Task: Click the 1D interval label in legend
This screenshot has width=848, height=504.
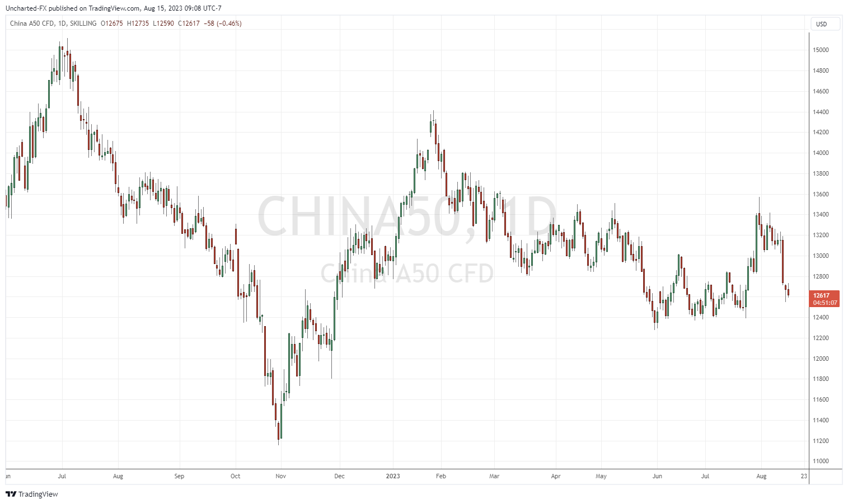Action: [x=62, y=23]
